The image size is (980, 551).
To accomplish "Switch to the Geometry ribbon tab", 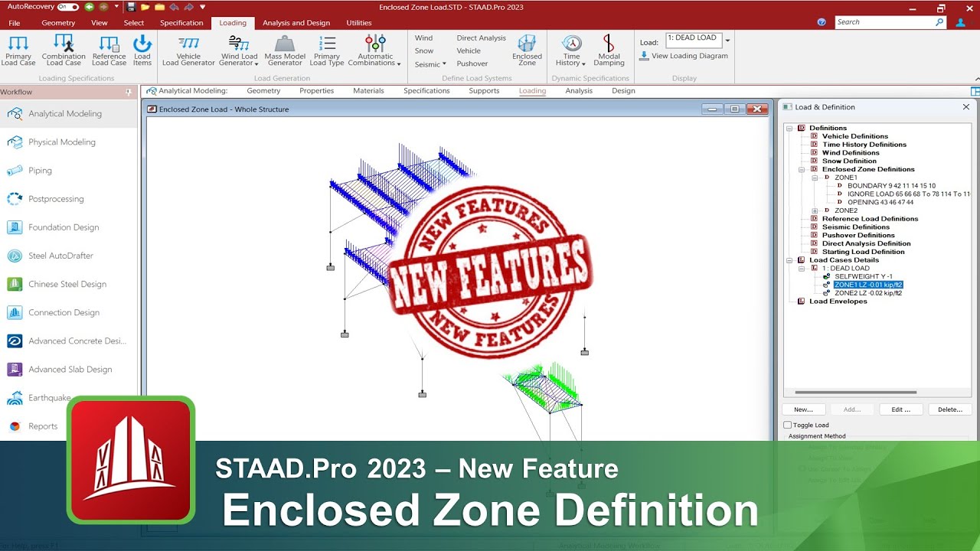I will pyautogui.click(x=58, y=23).
